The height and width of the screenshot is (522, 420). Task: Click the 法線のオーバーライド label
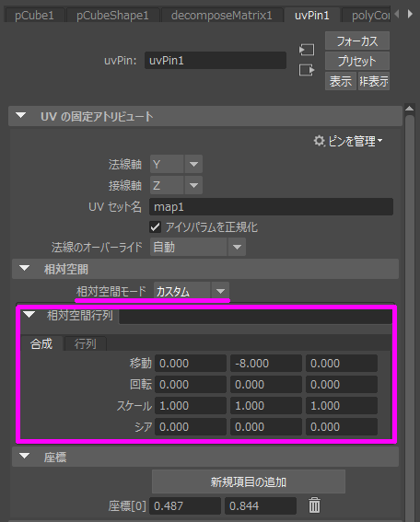click(x=97, y=247)
